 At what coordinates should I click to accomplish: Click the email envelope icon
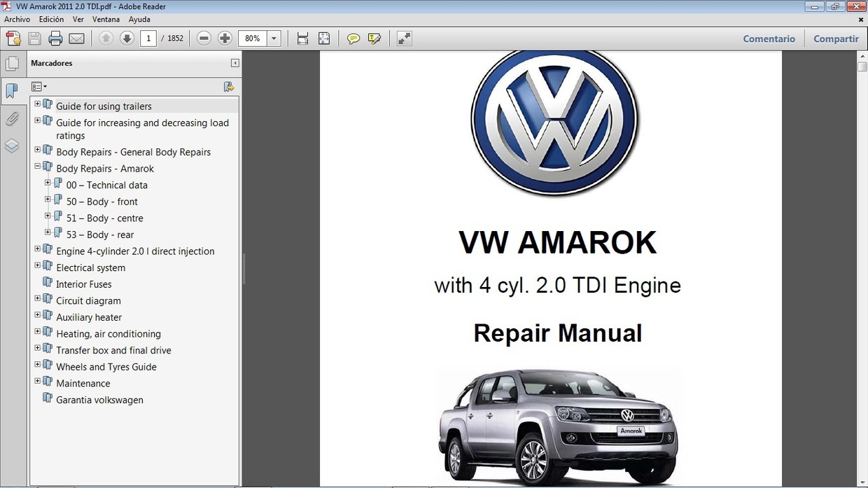(77, 39)
